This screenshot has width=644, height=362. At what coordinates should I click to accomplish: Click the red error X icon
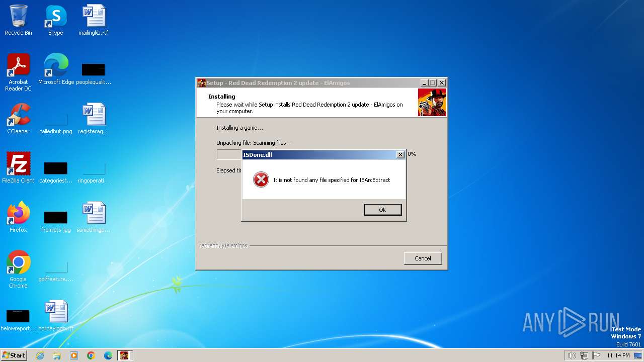(261, 179)
